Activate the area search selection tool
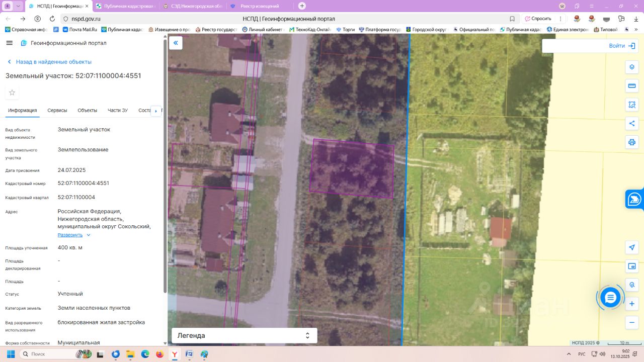644x362 pixels. coord(632,105)
